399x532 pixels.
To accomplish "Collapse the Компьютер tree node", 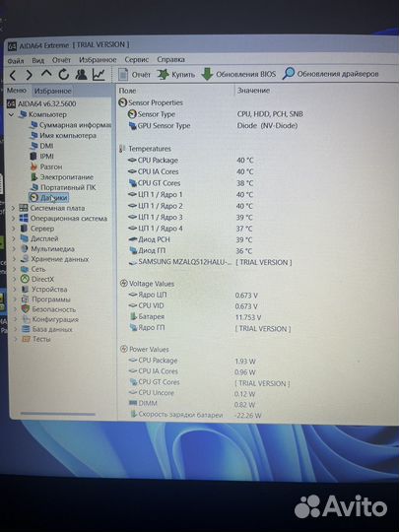I will click(11, 114).
